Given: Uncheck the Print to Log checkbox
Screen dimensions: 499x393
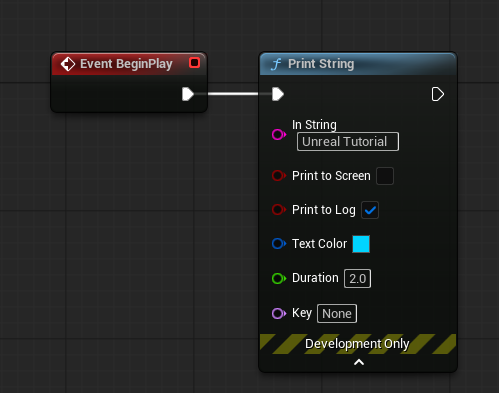Looking at the screenshot, I should [370, 210].
